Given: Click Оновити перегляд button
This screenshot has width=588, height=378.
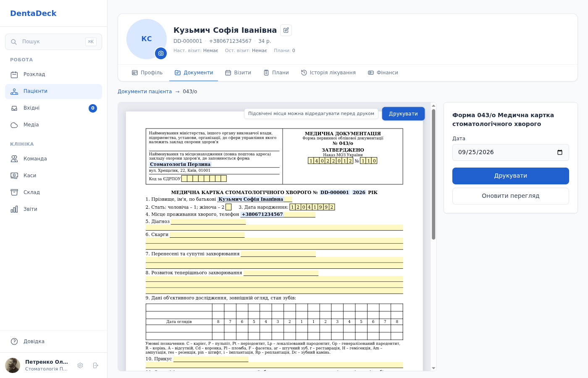Looking at the screenshot, I should click(511, 196).
